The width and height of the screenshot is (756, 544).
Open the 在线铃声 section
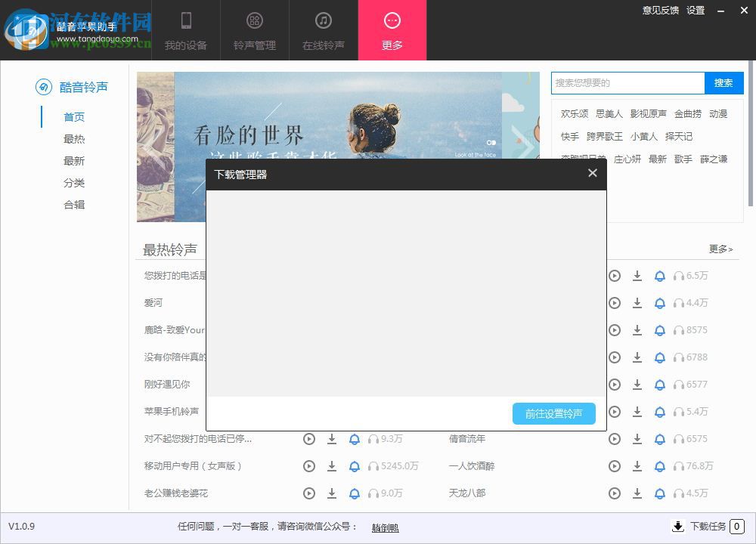tap(324, 30)
